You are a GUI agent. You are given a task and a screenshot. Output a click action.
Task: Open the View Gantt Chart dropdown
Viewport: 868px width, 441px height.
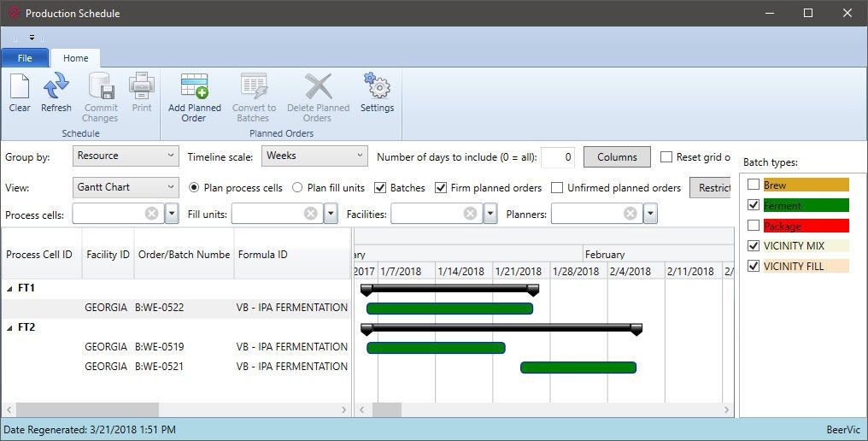[x=126, y=187]
